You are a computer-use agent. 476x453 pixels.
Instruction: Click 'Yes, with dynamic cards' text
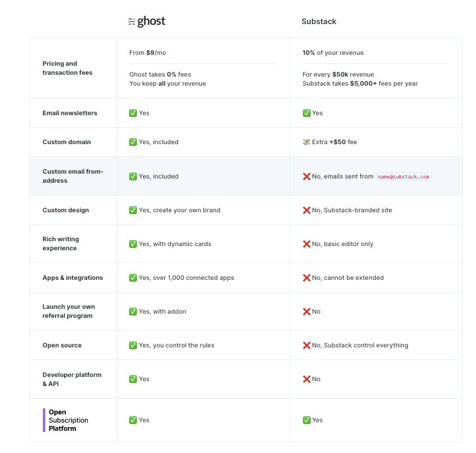pyautogui.click(x=175, y=244)
